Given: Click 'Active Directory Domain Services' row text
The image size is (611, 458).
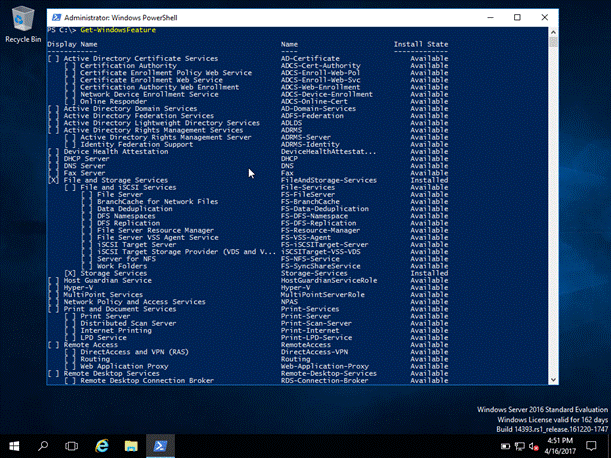Looking at the screenshot, I should [131, 109].
